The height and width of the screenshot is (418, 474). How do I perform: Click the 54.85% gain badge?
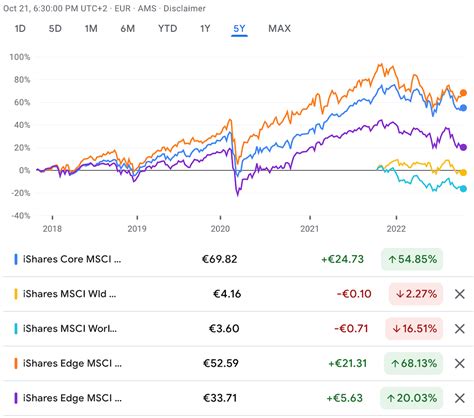click(x=412, y=259)
